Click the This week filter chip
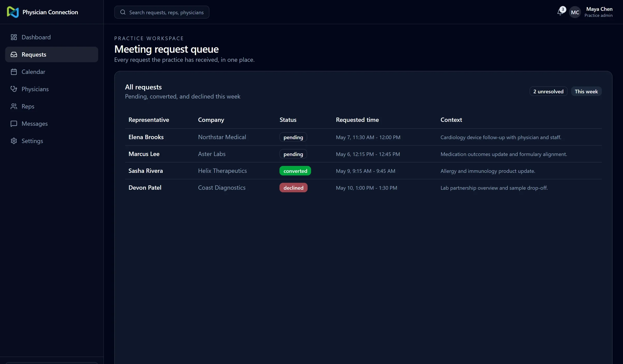 (586, 91)
